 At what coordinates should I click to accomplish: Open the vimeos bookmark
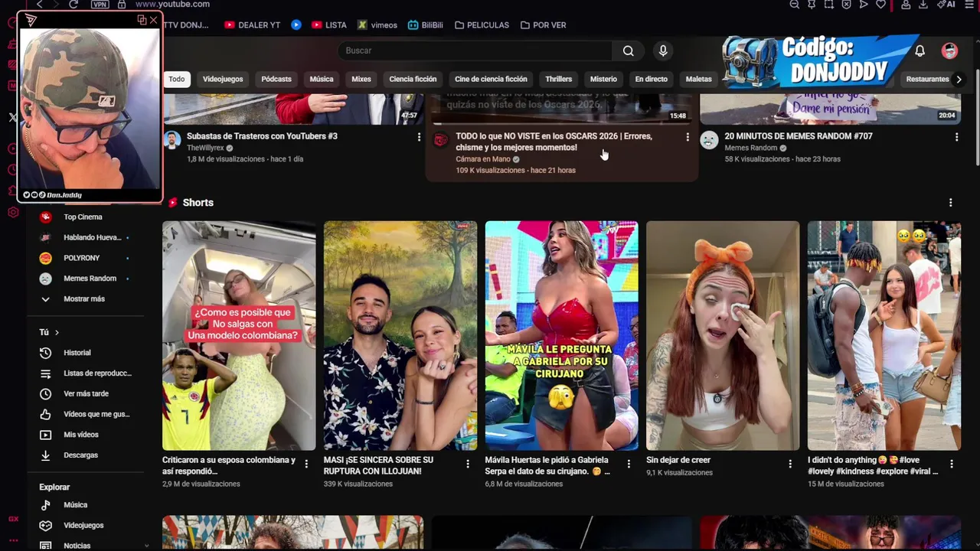[377, 25]
